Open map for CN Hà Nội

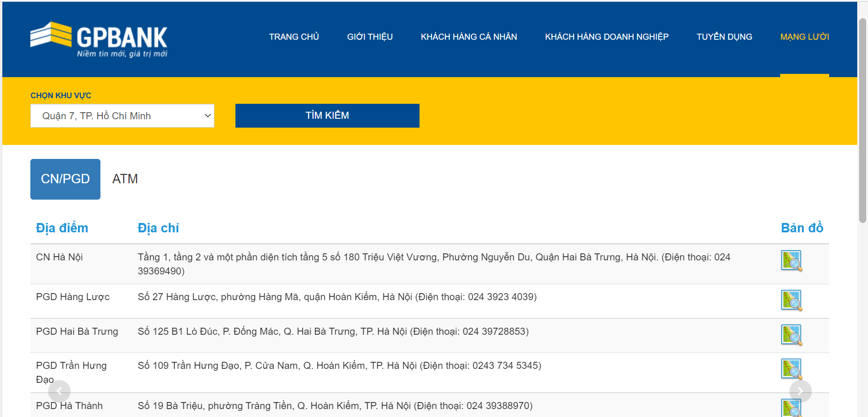[791, 261]
